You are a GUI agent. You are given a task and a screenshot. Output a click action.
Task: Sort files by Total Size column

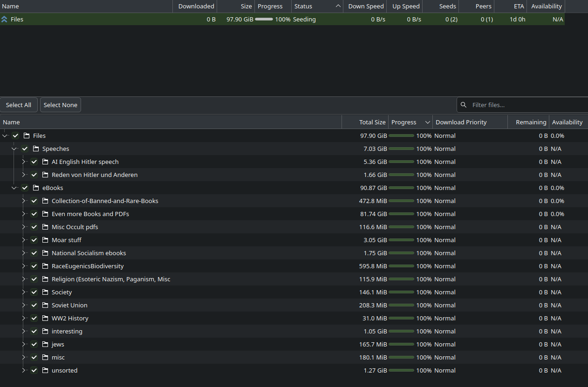[x=365, y=122]
